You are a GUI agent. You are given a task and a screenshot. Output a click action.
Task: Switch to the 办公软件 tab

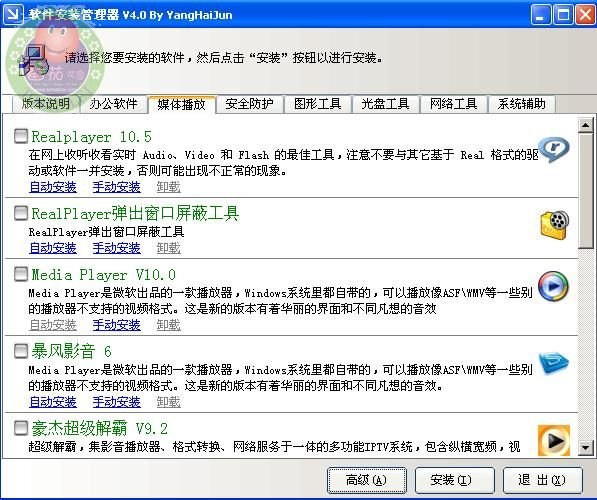tap(113, 104)
